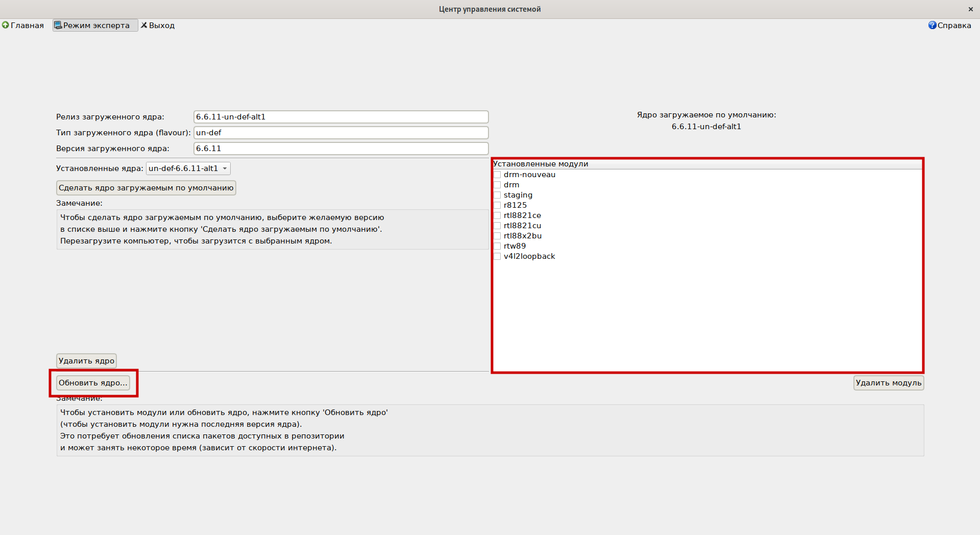Open Справка help
The width and height of the screenshot is (980, 535).
tap(949, 25)
